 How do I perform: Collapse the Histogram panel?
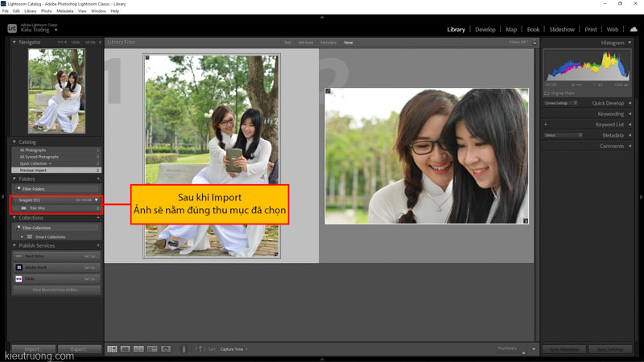click(x=630, y=43)
